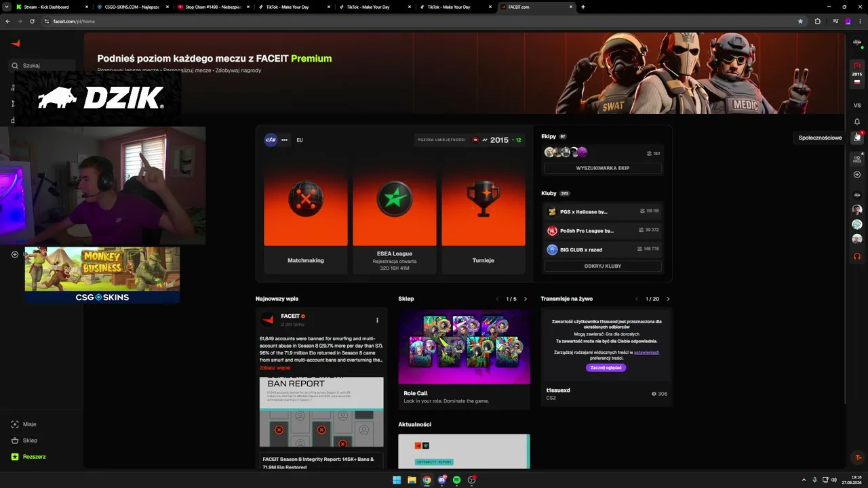Screen dimensions: 868x488
Task: Open the Społecznościowe inbox icon with red badge
Action: (857, 138)
